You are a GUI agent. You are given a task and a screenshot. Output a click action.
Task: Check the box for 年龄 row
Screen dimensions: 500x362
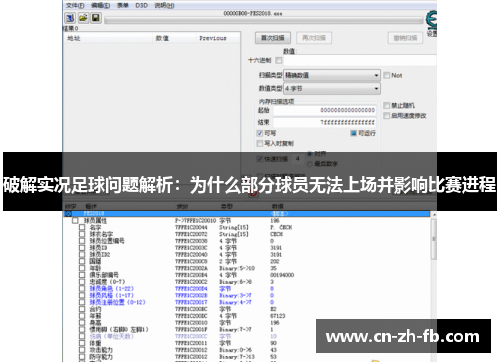point(82,268)
